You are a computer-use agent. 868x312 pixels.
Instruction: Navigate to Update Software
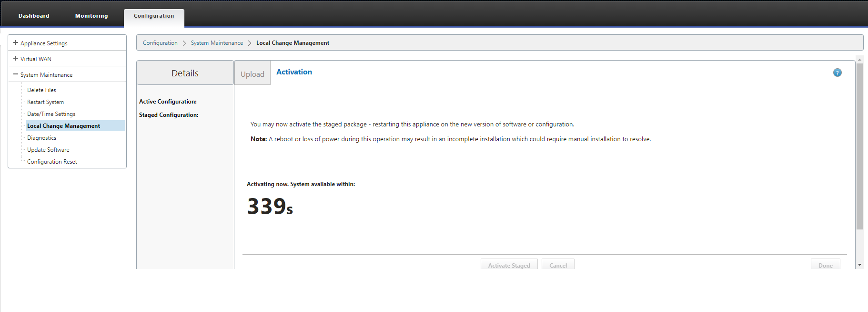coord(48,150)
